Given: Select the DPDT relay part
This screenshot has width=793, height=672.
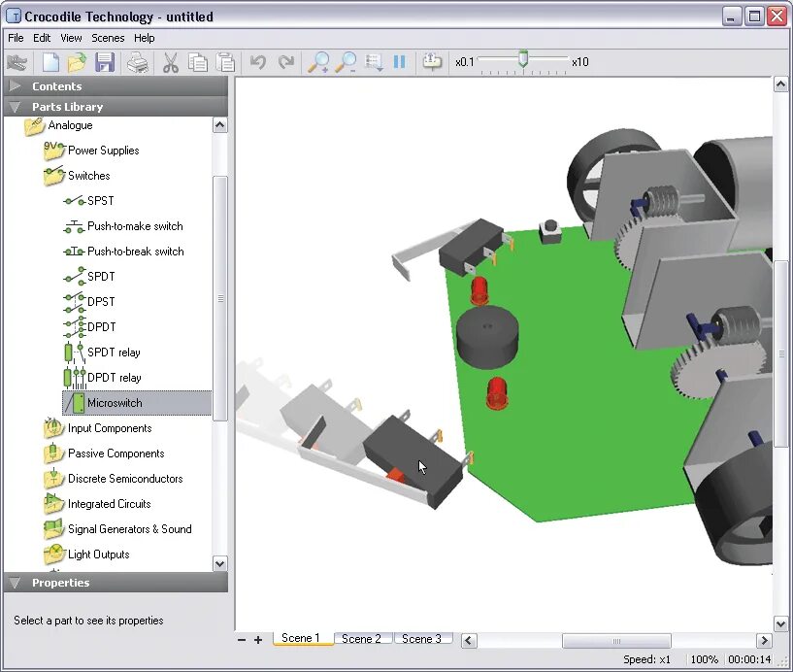Looking at the screenshot, I should (102, 378).
